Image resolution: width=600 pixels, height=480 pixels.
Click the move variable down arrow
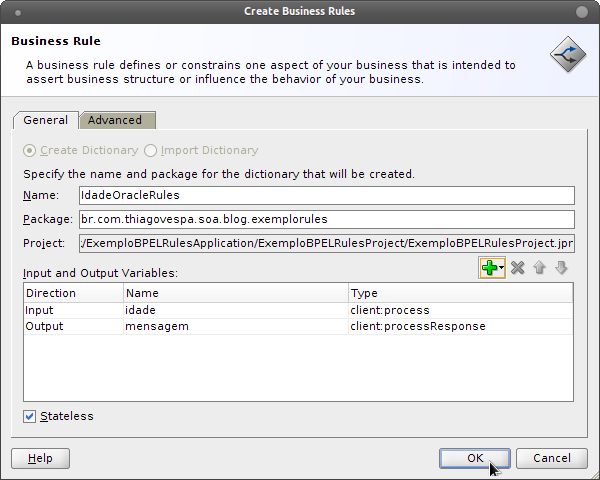[561, 268]
